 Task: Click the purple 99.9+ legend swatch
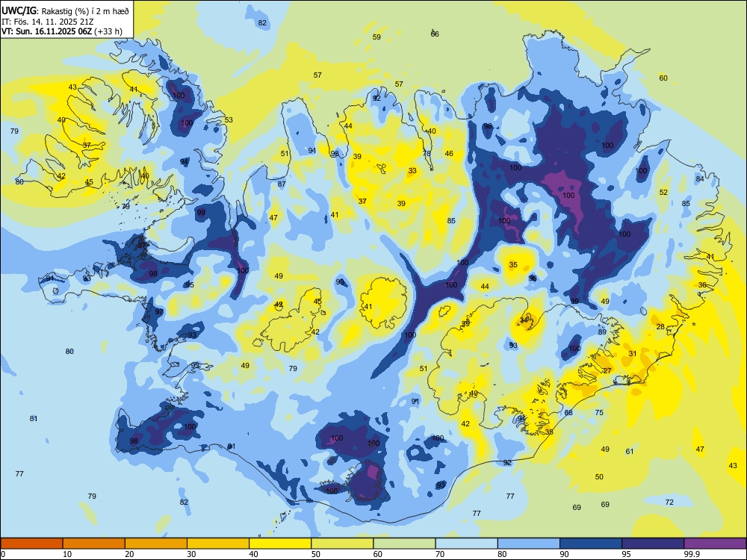[x=715, y=544]
